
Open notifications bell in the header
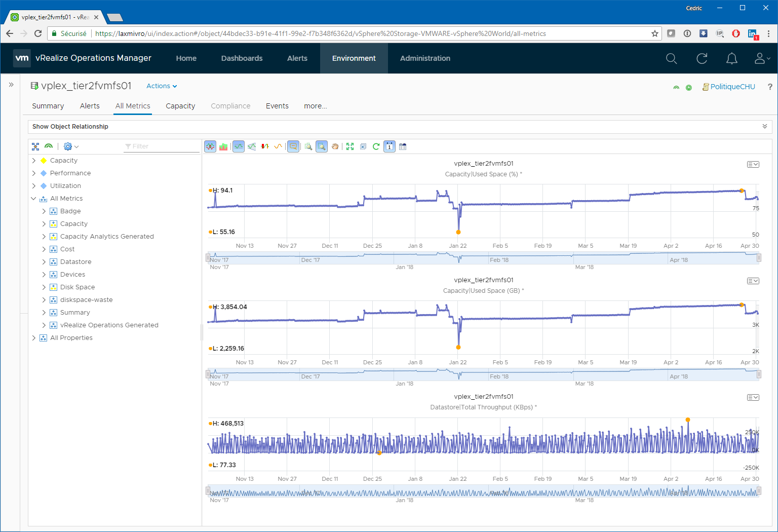[731, 59]
